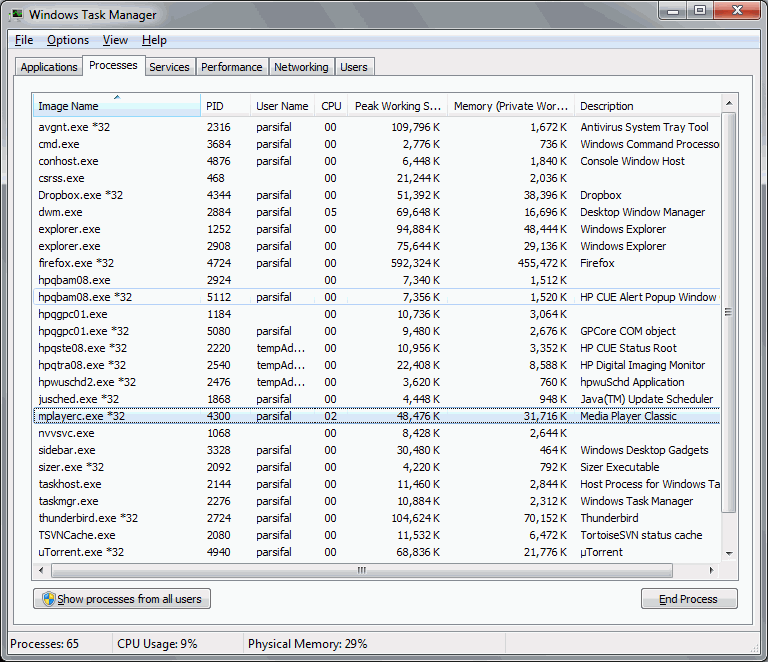The width and height of the screenshot is (768, 662).
Task: Click the vertical scrollbar up arrow
Action: tap(729, 103)
